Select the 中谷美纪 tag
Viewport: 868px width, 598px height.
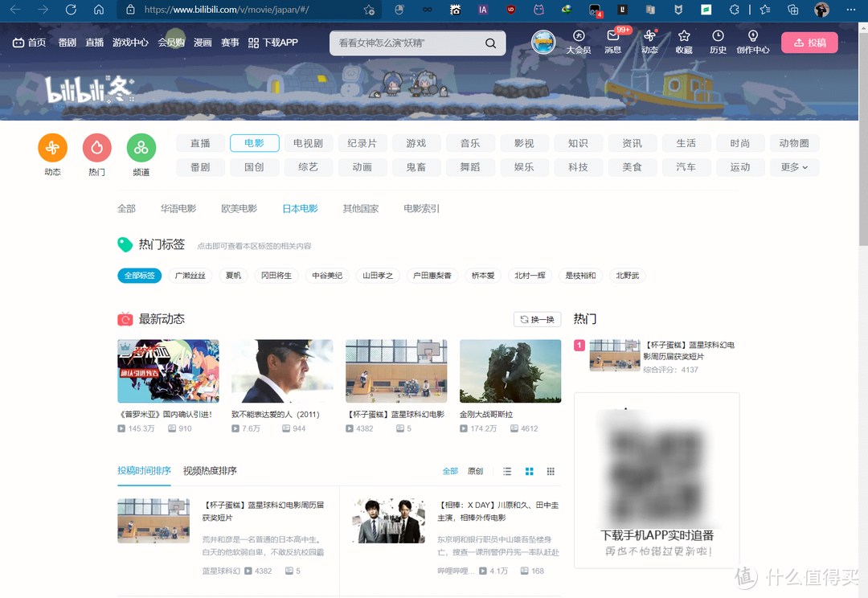click(327, 275)
